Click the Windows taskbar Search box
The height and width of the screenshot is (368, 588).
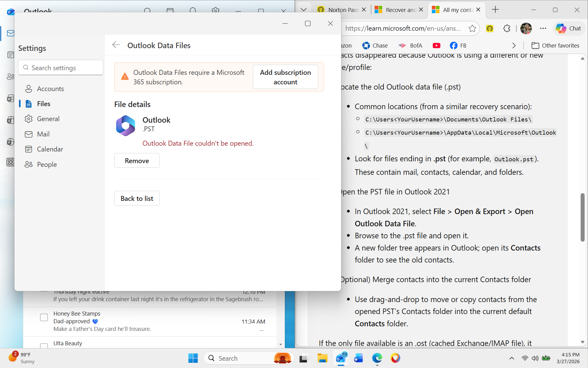coord(248,358)
